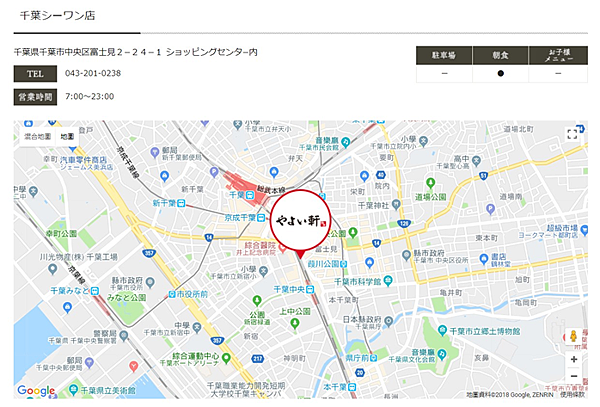600x407 pixels.
Task: Zoom out the map with minus button
Action: click(574, 376)
